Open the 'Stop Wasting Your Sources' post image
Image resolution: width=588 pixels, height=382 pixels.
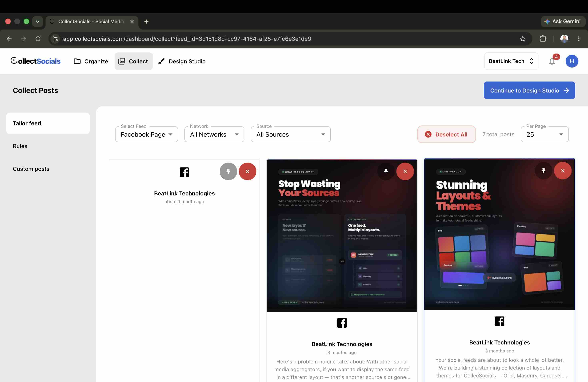[342, 236]
